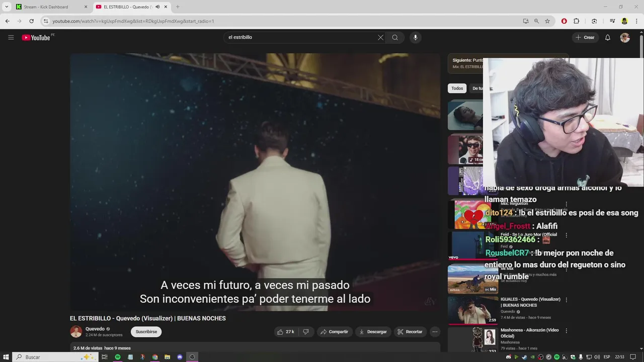Open File Explorer from taskbar
The width and height of the screenshot is (644, 362).
coord(168,357)
